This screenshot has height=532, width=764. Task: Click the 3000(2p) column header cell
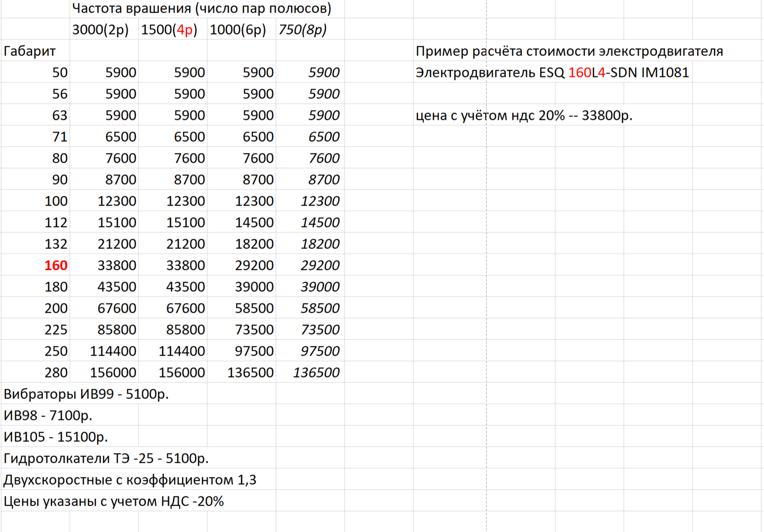coord(101,30)
